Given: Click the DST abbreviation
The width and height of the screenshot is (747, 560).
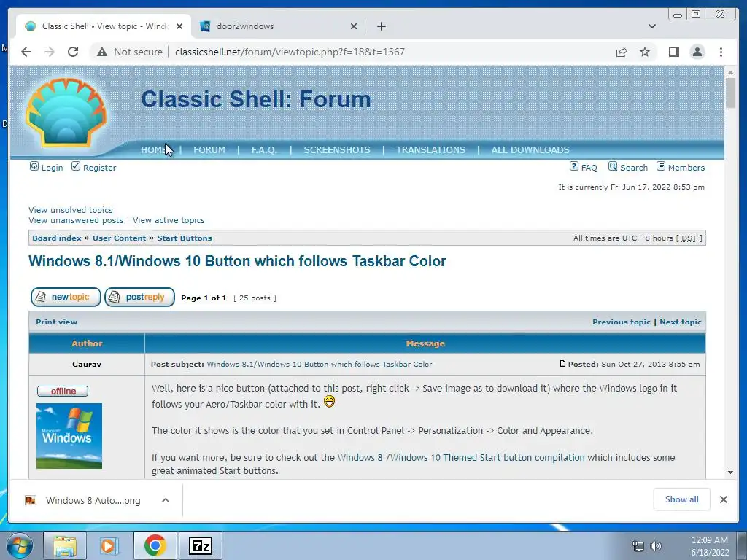Looking at the screenshot, I should [x=689, y=238].
